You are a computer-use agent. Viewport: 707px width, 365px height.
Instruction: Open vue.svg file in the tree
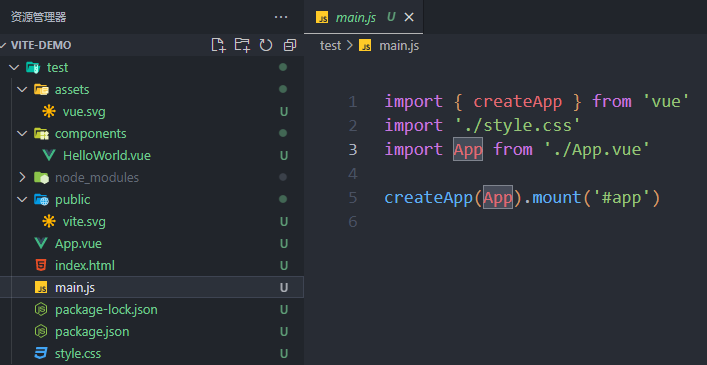[84, 112]
